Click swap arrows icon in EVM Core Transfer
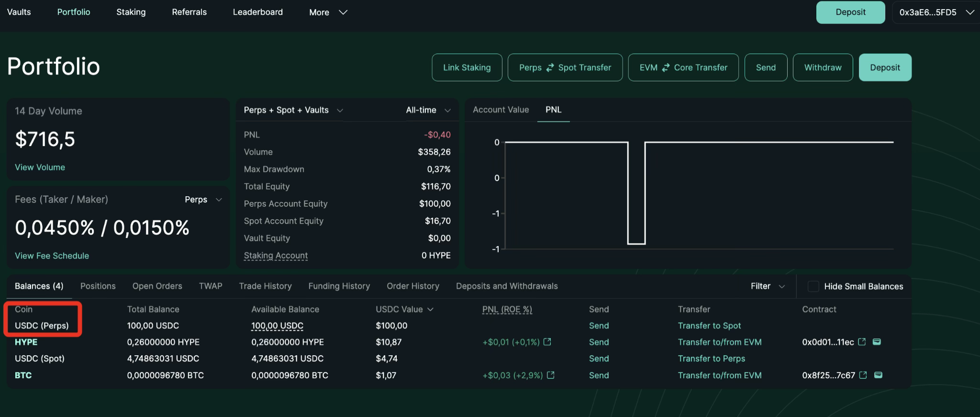The image size is (980, 417). [666, 68]
